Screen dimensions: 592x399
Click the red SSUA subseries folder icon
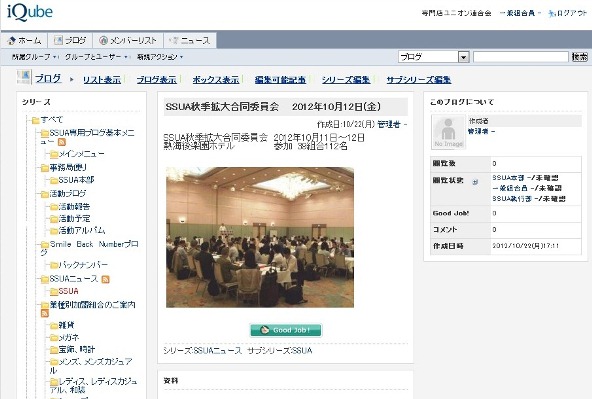tap(54, 291)
